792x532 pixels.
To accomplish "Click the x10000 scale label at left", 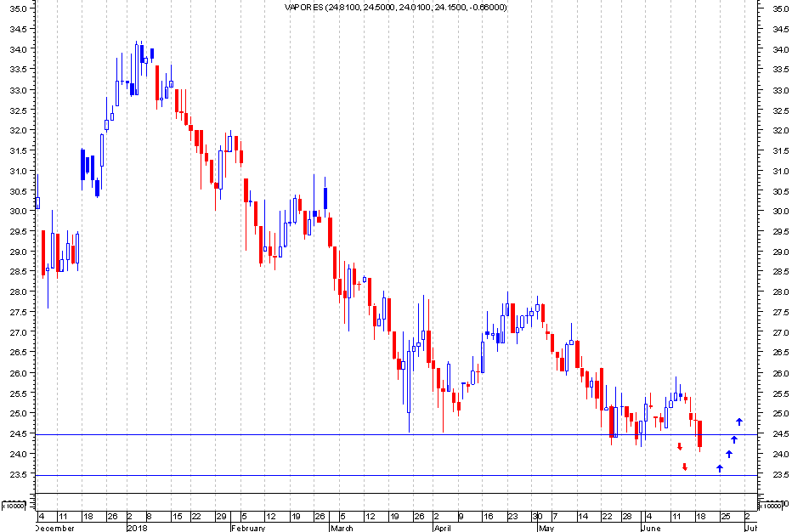I will (x=13, y=506).
